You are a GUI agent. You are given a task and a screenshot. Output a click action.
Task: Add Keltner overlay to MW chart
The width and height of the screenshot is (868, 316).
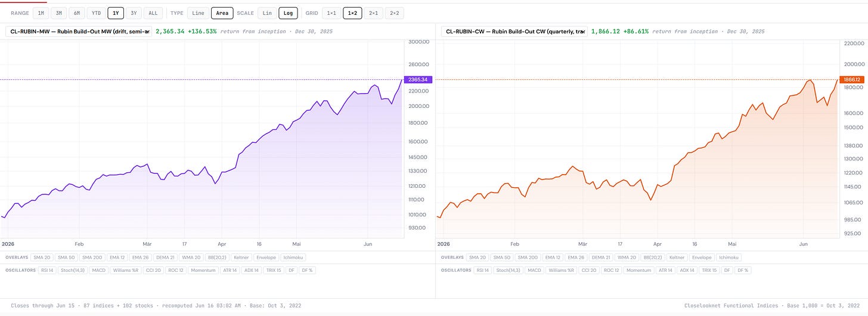tap(241, 258)
